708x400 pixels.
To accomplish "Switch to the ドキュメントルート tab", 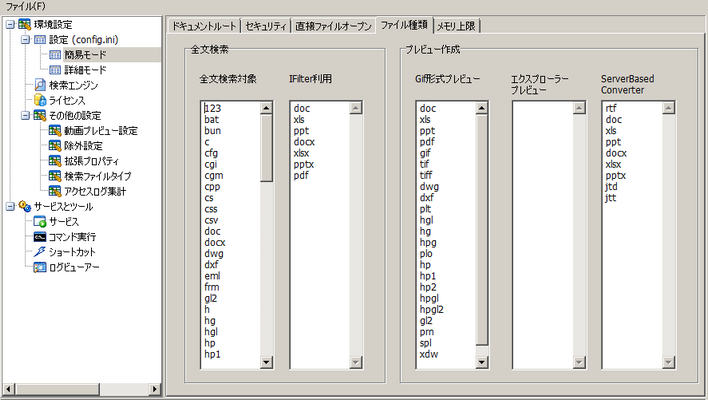I will tap(204, 26).
